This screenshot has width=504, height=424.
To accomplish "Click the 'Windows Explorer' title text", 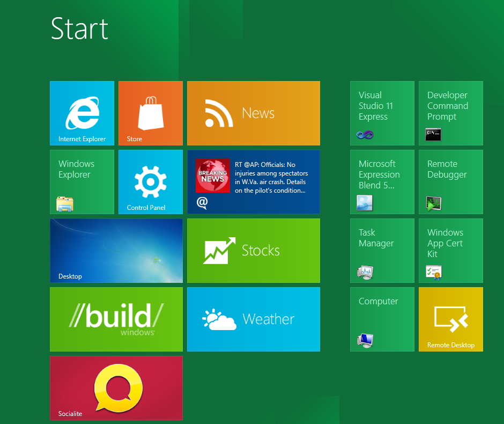I will click(77, 169).
